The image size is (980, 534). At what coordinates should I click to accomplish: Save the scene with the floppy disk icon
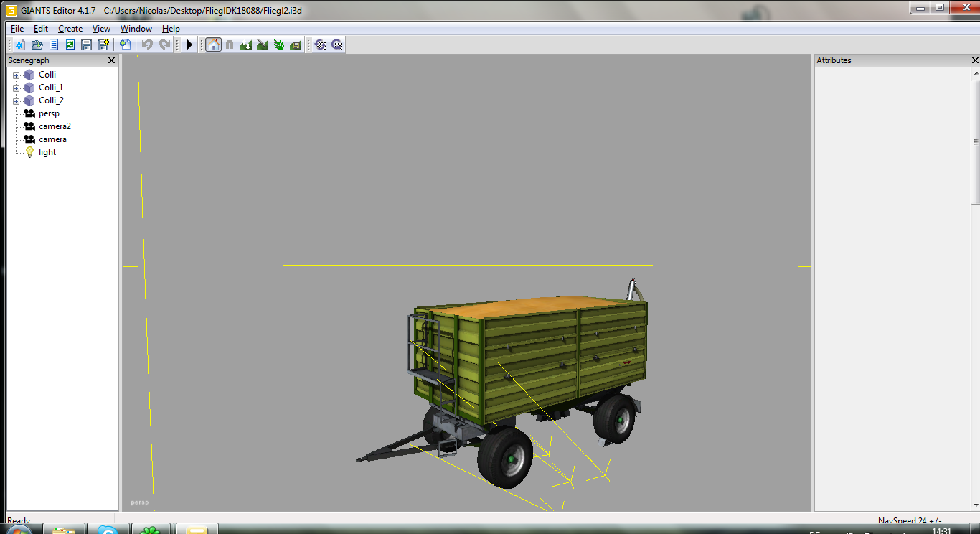86,44
